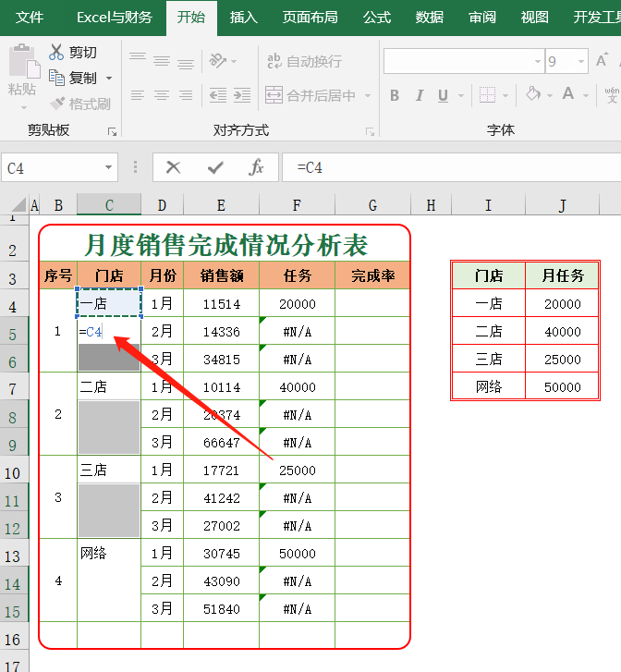The height and width of the screenshot is (672, 621).
Task: Open the borders dropdown arrow
Action: [x=505, y=95]
